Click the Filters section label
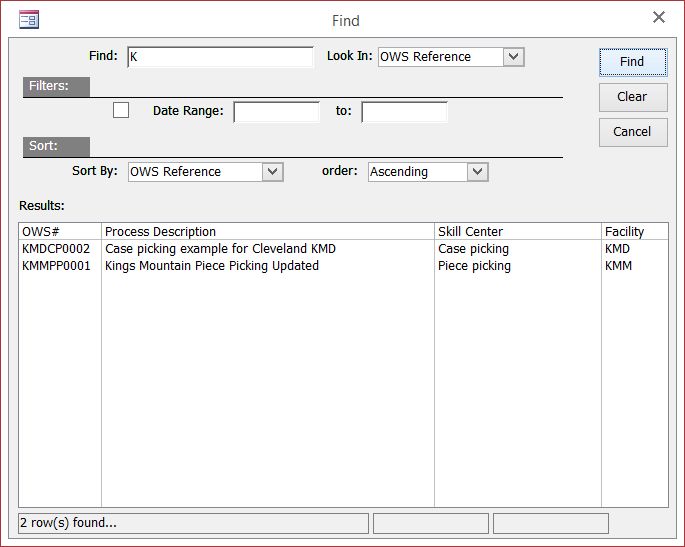The height and width of the screenshot is (547, 685). 56,87
